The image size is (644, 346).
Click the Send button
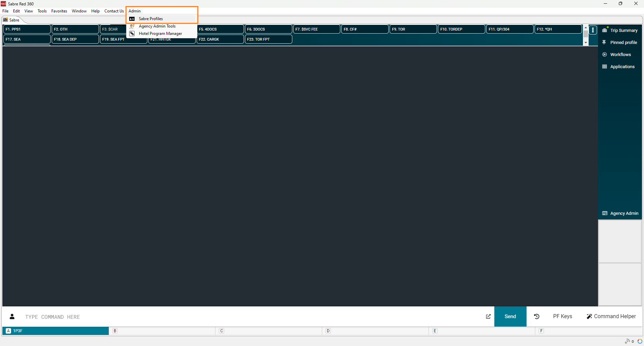510,316
